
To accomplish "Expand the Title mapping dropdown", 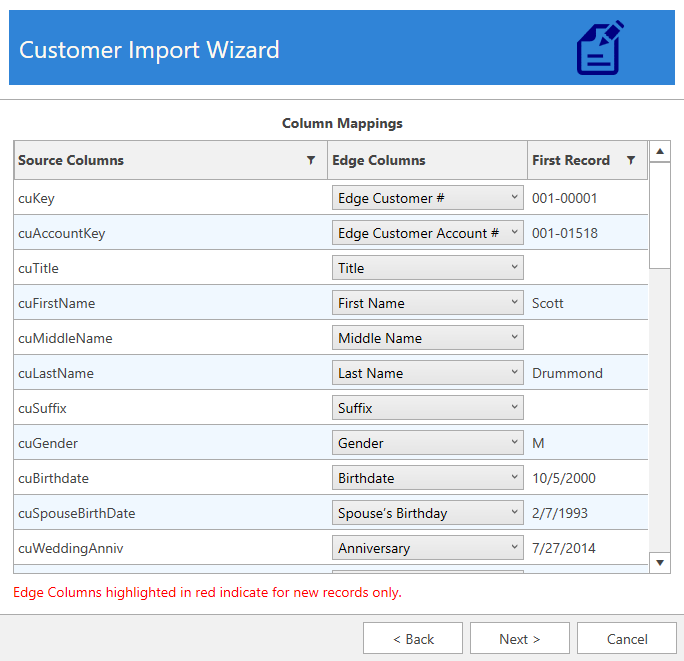I will [x=427, y=268].
